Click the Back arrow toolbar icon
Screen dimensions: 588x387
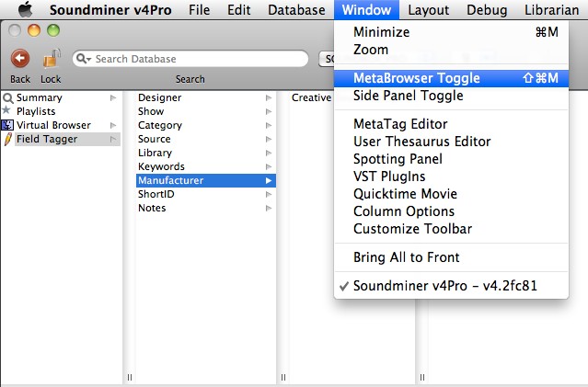tap(20, 59)
